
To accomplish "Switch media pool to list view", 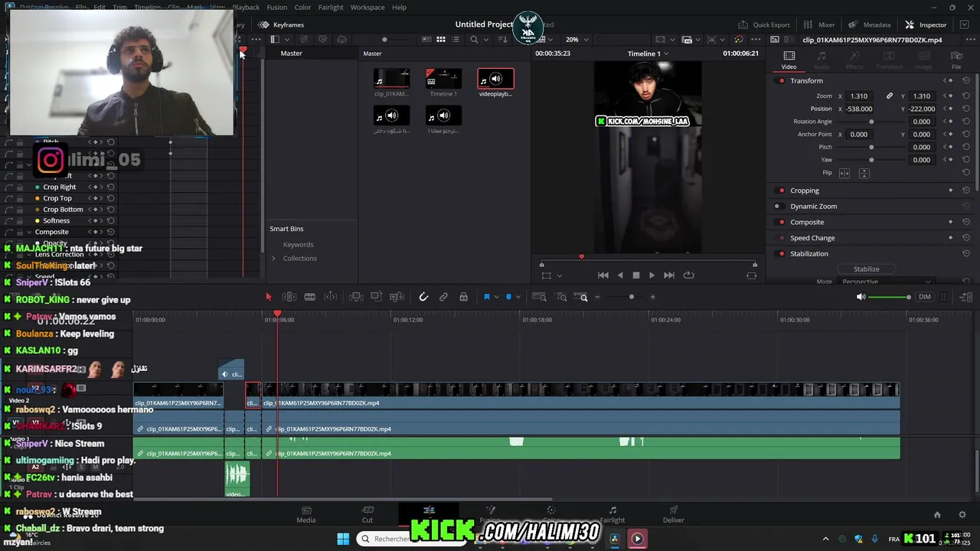I will coord(455,40).
